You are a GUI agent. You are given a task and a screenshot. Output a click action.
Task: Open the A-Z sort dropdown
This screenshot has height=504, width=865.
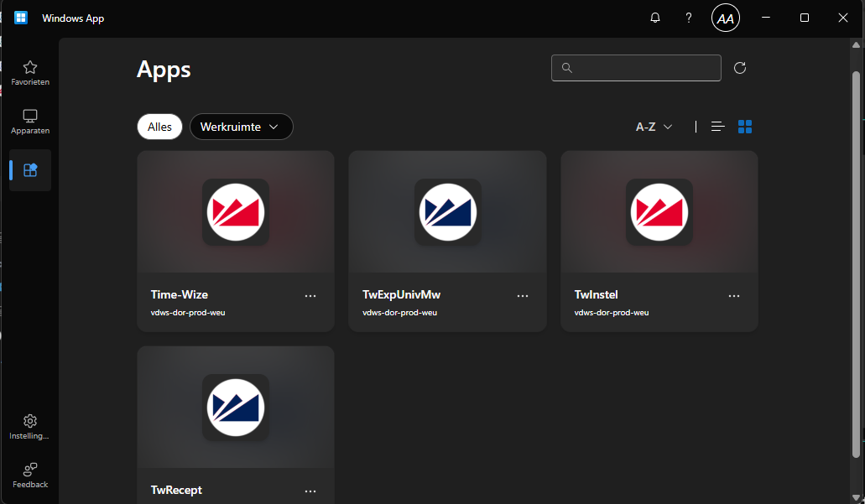click(x=654, y=127)
